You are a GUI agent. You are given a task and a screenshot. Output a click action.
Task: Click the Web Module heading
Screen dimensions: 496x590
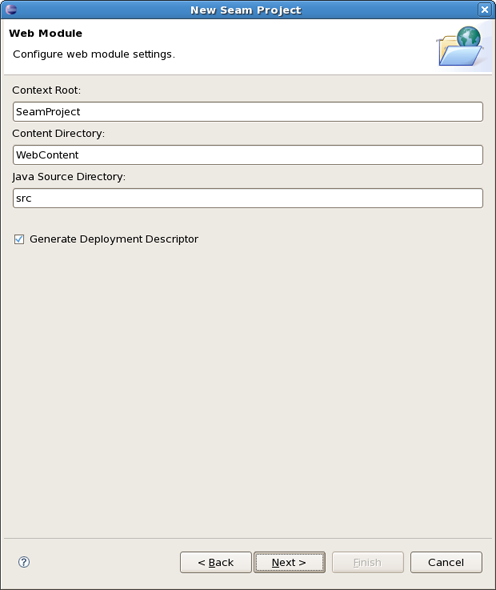[46, 33]
